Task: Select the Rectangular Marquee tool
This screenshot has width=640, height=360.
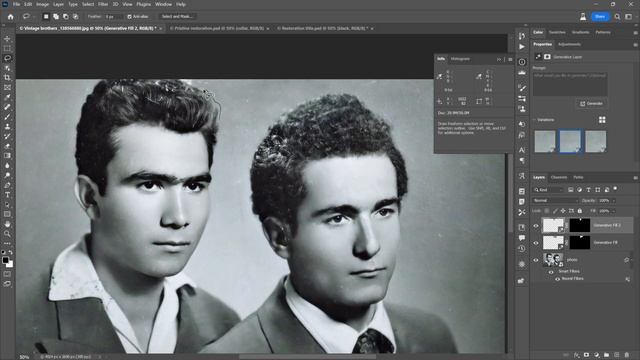Action: tap(7, 49)
